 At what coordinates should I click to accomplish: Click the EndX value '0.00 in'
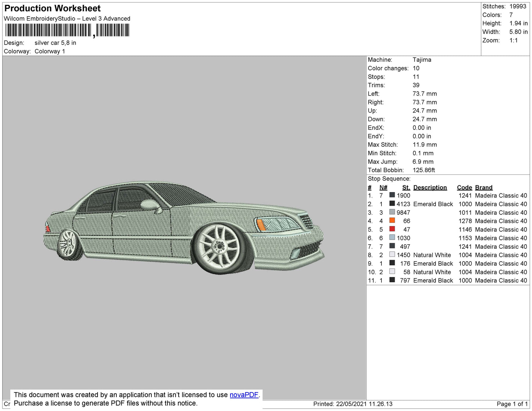tap(422, 128)
